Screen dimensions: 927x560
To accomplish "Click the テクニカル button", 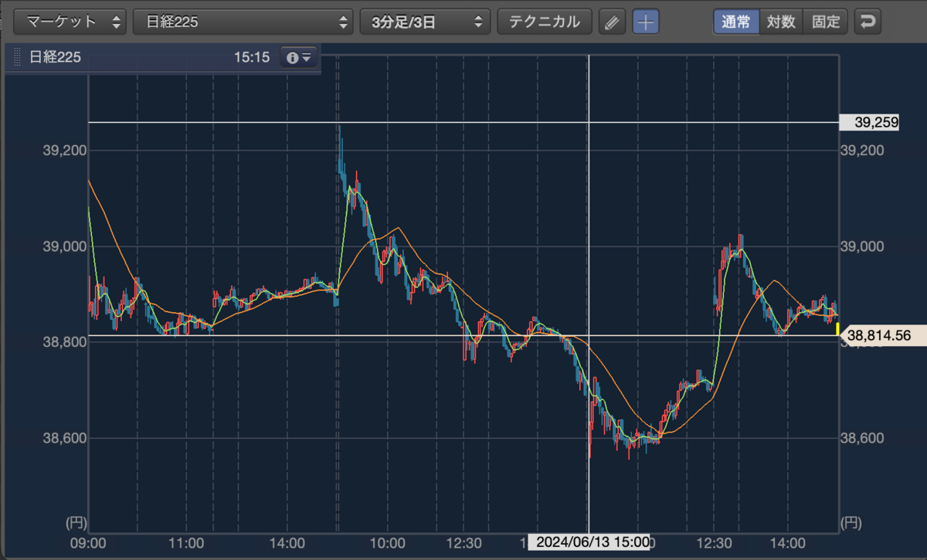I will [x=544, y=22].
